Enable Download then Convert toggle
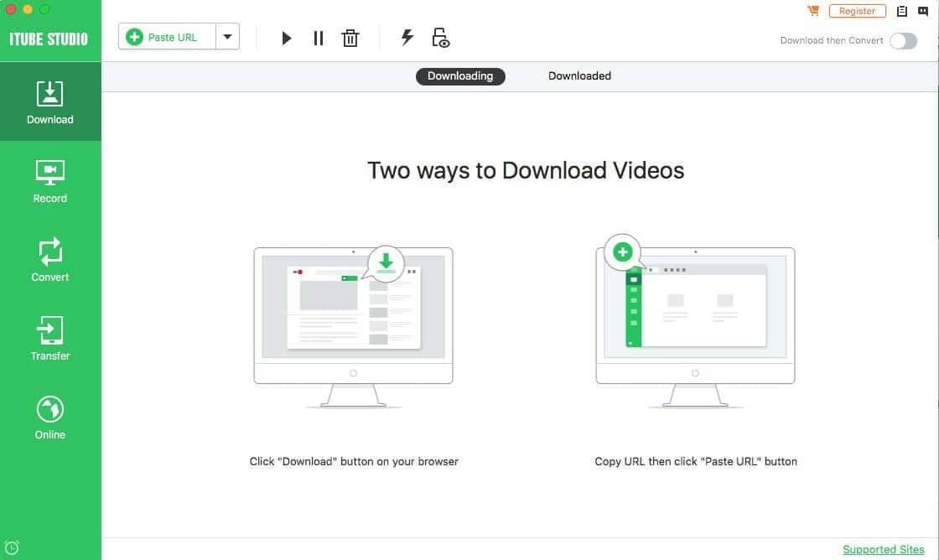 coord(903,40)
